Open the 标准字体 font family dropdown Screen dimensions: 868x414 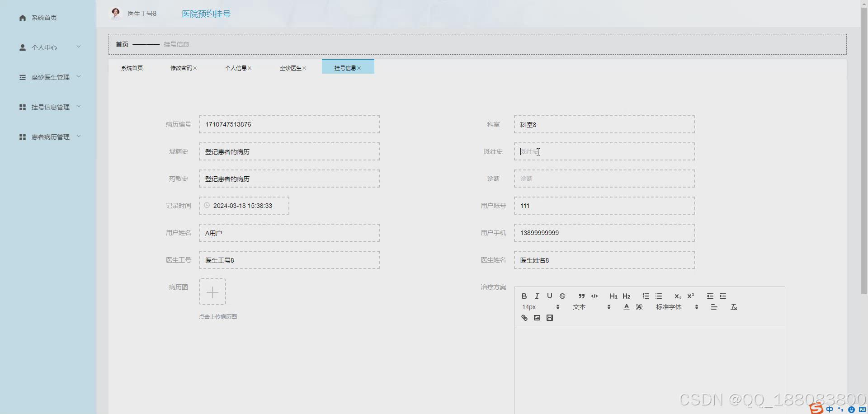(670, 307)
